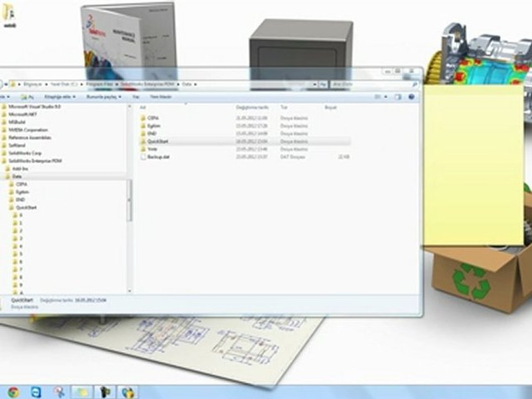Click the change view icon in Explorer toolbar
The image size is (532, 399).
click(377, 97)
